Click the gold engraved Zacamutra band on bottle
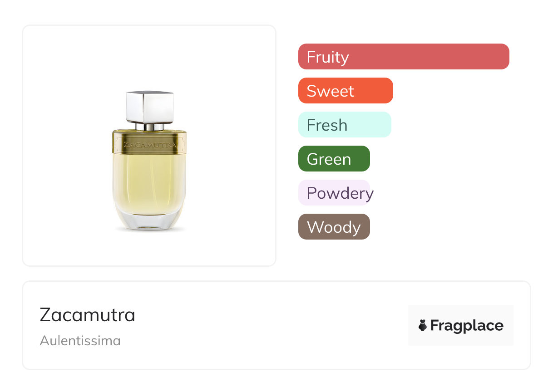This screenshot has width=553, height=392. pos(149,142)
